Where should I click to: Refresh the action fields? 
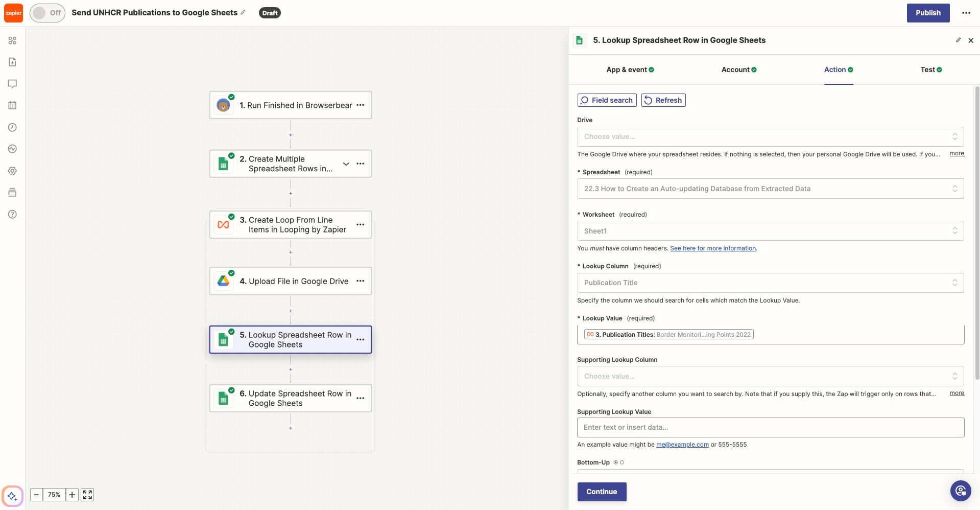coord(663,100)
